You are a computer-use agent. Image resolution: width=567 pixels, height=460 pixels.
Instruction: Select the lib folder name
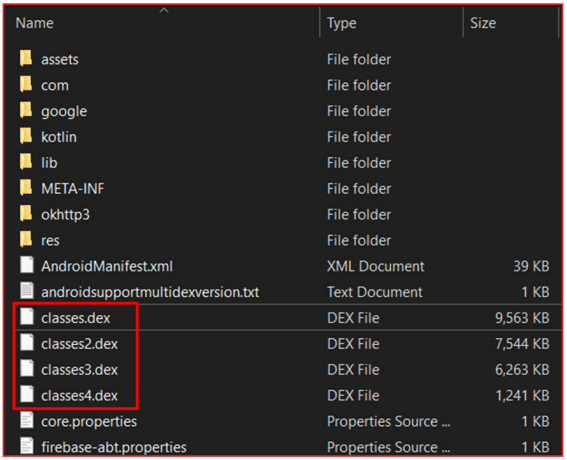click(49, 163)
